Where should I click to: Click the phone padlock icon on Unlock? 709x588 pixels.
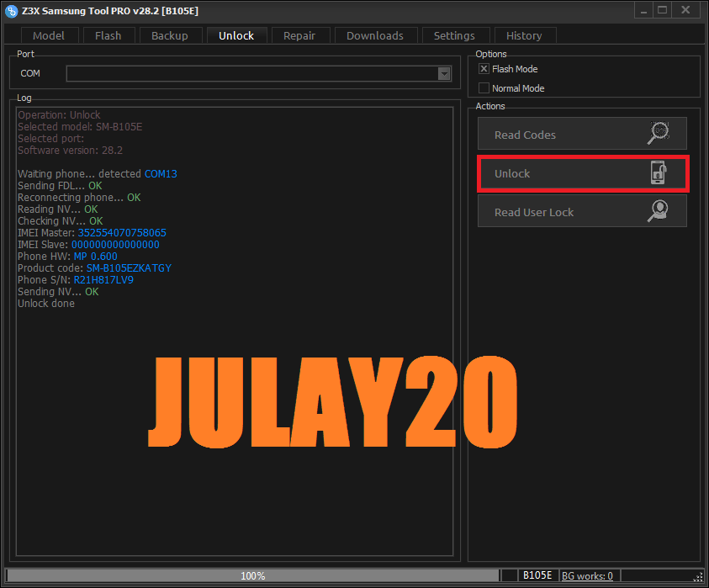pyautogui.click(x=659, y=172)
